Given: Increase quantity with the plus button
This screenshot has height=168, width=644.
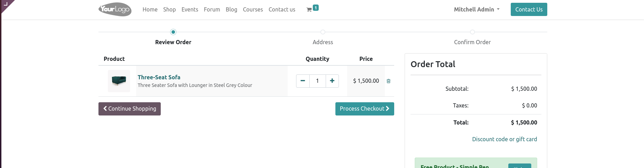Looking at the screenshot, I should click(x=332, y=81).
